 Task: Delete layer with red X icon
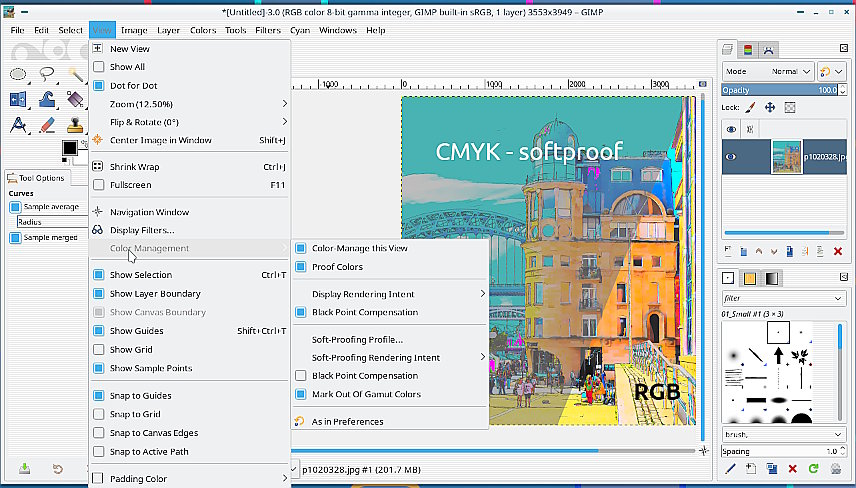pos(837,251)
